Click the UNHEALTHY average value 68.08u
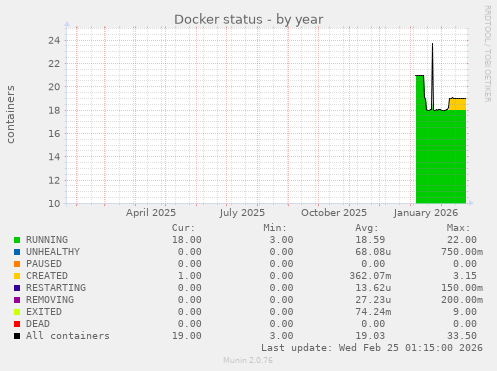497x371 pixels. (373, 252)
